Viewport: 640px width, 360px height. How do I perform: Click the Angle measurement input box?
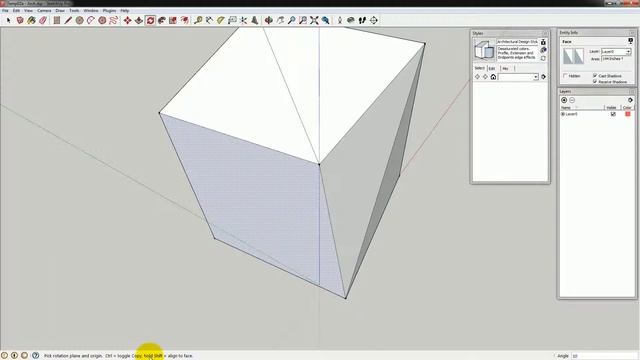point(604,356)
